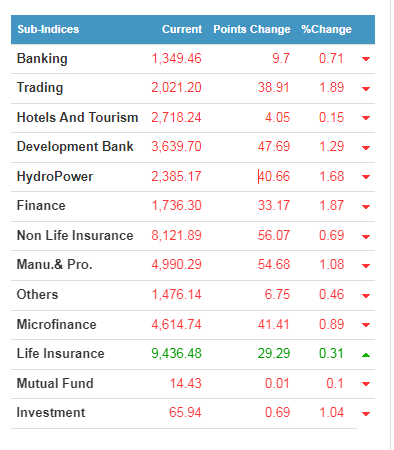The width and height of the screenshot is (394, 450).
Task: Click Development Bank's red down arrow
Action: 366,148
